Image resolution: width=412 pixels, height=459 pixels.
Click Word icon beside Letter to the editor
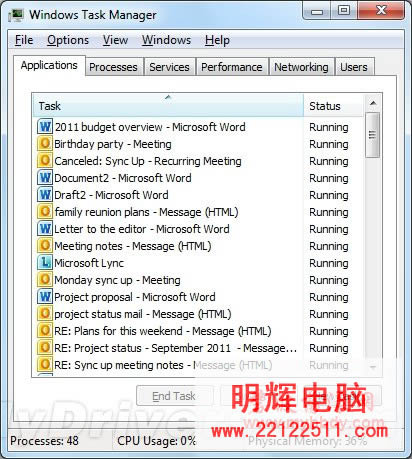click(x=45, y=229)
